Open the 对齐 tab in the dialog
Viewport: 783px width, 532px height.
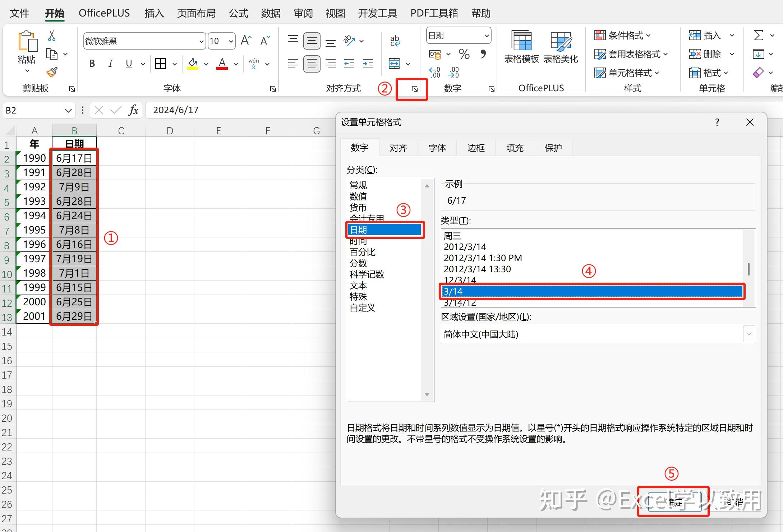click(399, 148)
